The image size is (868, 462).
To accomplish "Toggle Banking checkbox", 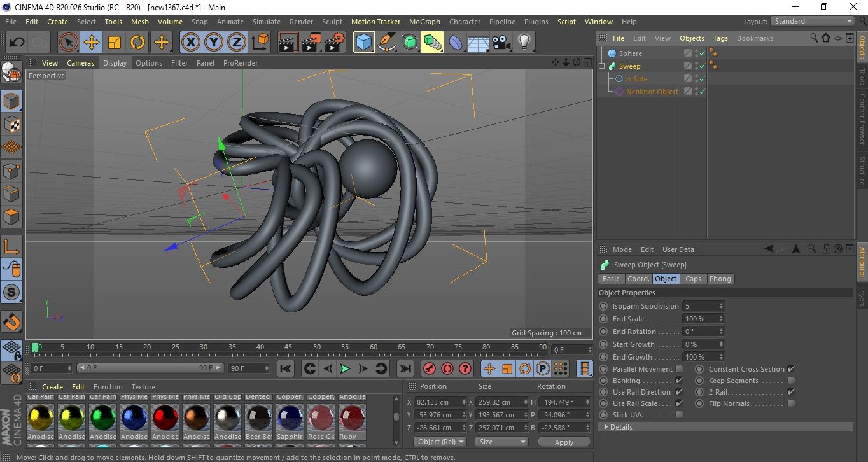I will tap(679, 381).
